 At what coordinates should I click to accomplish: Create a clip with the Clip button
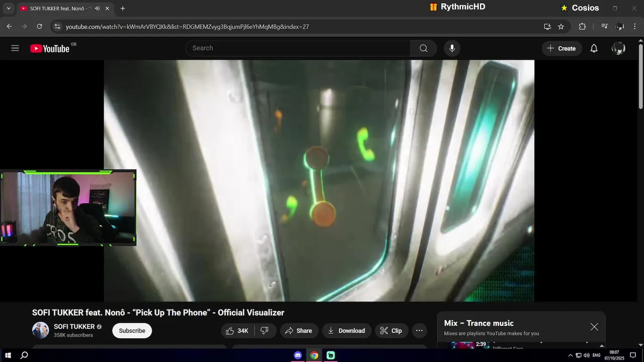coord(391,330)
